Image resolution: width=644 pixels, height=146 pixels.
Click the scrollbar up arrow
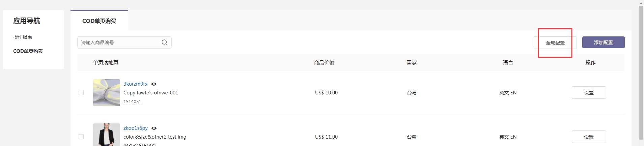pos(641,3)
